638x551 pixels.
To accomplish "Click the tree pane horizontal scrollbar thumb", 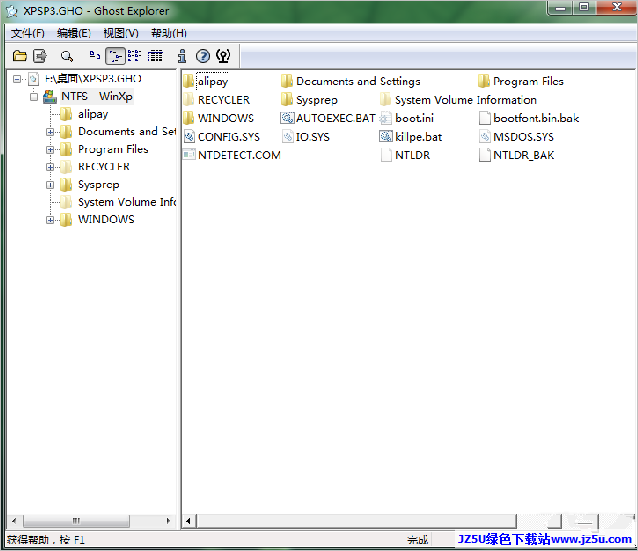I will [76, 520].
